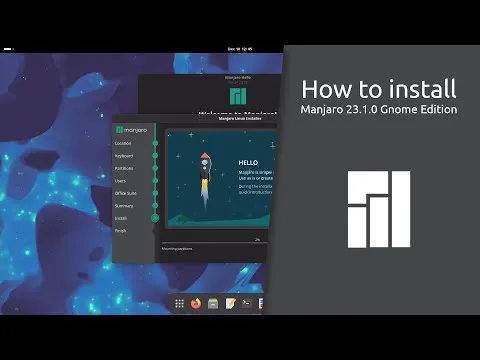Select the Users step in installer

pos(120,181)
